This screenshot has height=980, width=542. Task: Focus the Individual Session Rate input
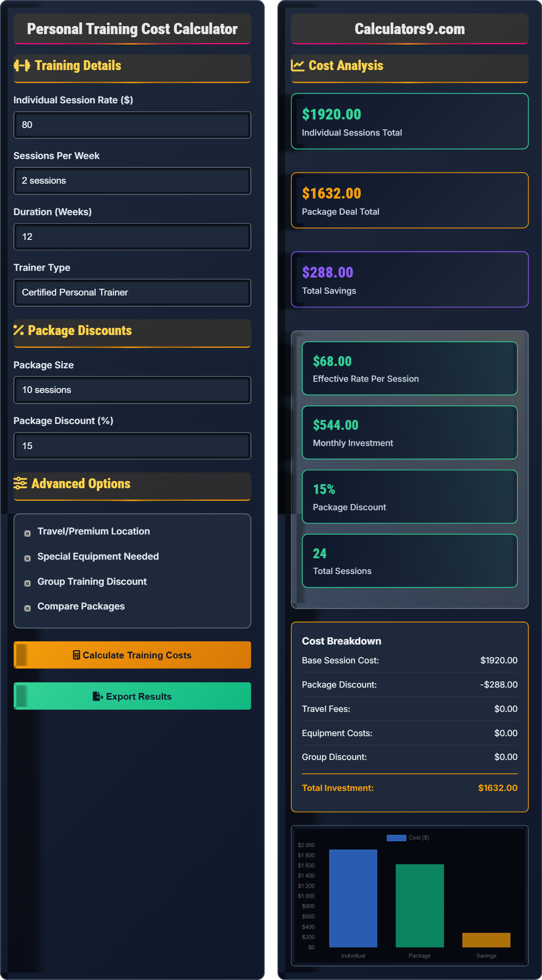132,125
